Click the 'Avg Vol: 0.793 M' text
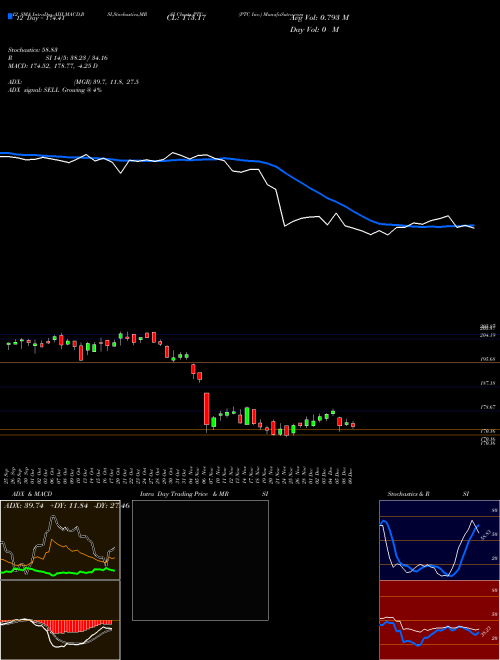The height and width of the screenshot is (660, 500). click(x=319, y=17)
